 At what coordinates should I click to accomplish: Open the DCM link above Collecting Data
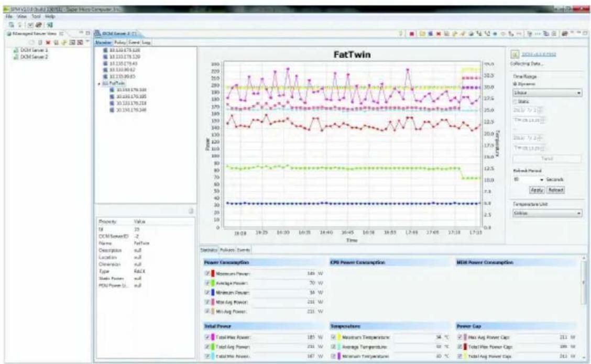coord(539,54)
